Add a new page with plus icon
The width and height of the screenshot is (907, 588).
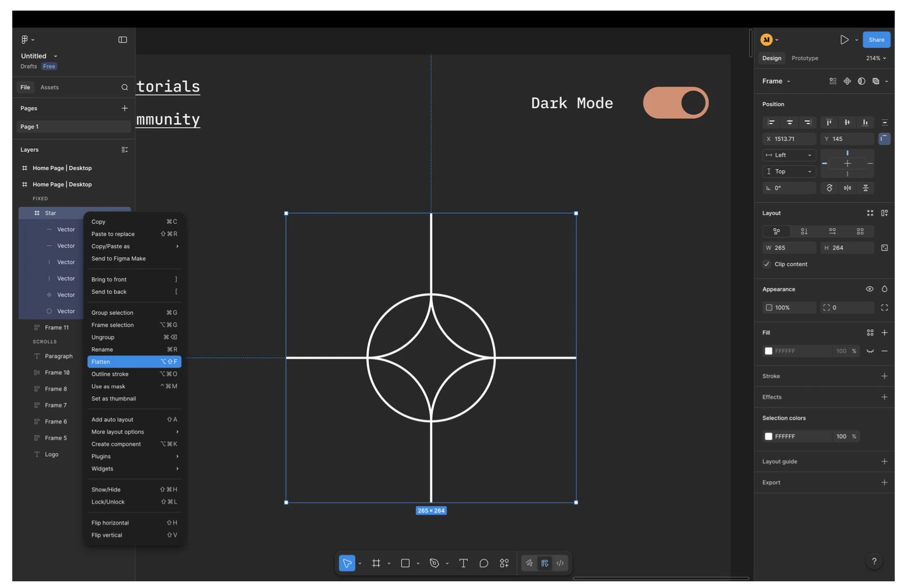point(124,108)
